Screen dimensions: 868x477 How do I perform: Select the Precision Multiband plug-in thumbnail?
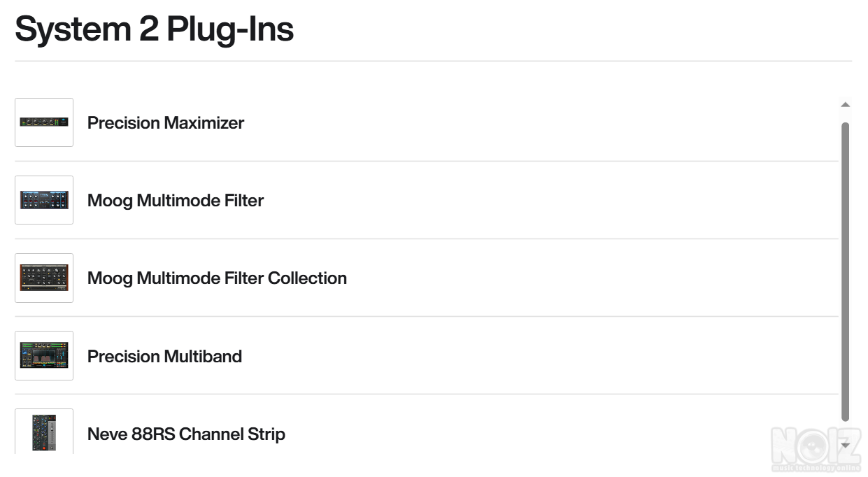pos(44,355)
